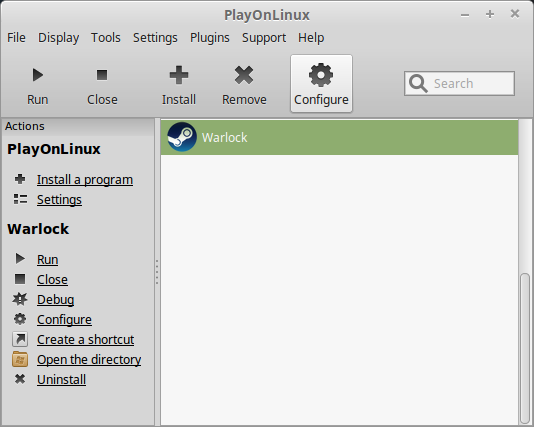534x427 pixels.
Task: Click the Create a shortcut link
Action: tap(85, 339)
